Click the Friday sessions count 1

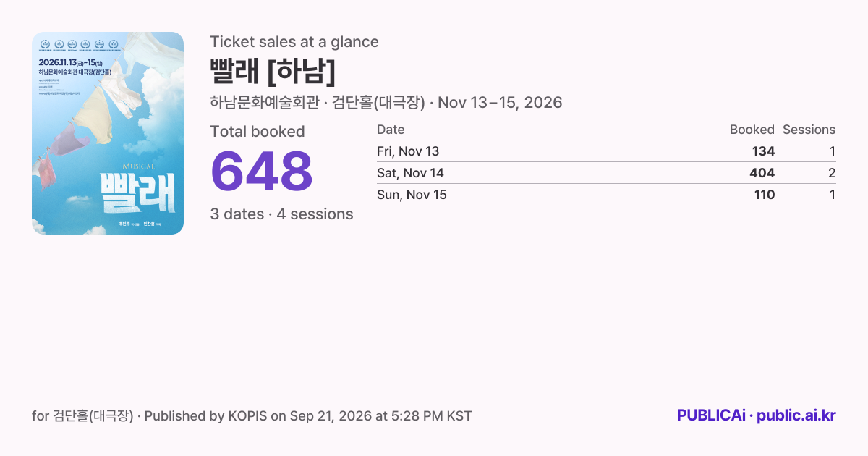tap(833, 151)
